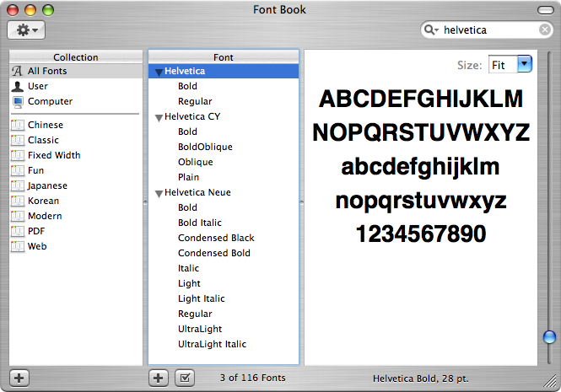Select the Light typeface
The width and height of the screenshot is (561, 392).
(189, 283)
